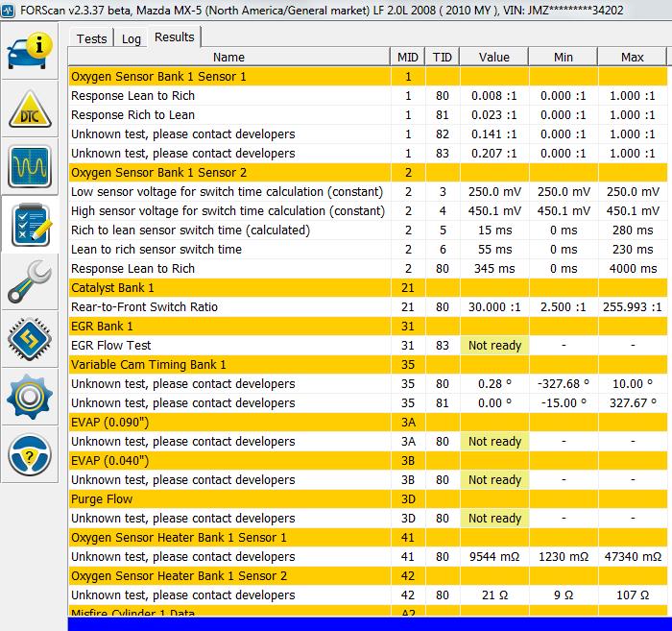Open the DTC trouble codes section
The height and width of the screenshot is (631, 672).
pyautogui.click(x=30, y=109)
